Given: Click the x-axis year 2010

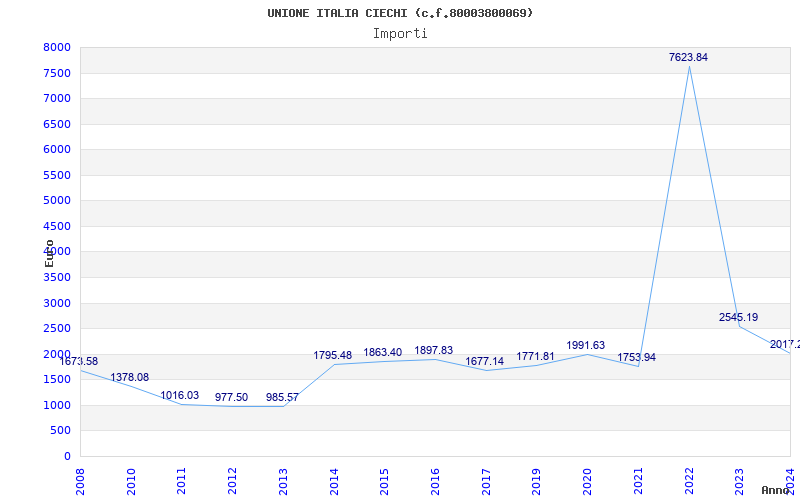Looking at the screenshot, I should [x=131, y=481].
